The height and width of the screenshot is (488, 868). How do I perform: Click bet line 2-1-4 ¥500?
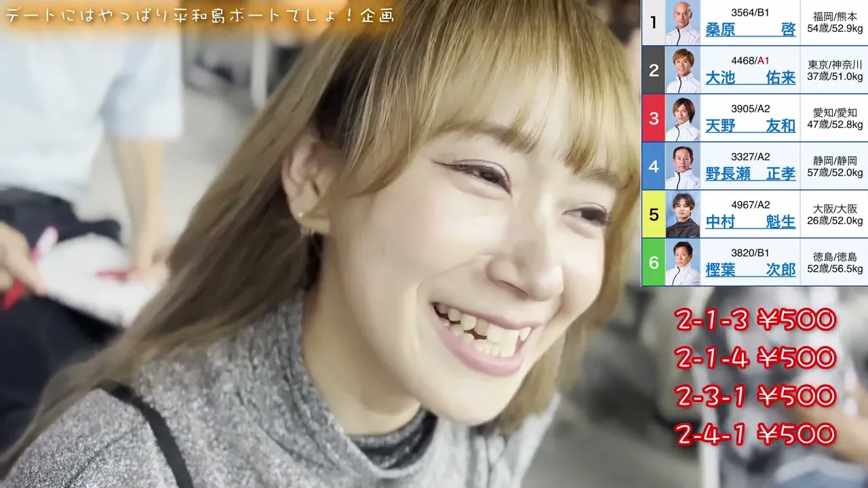pos(755,359)
